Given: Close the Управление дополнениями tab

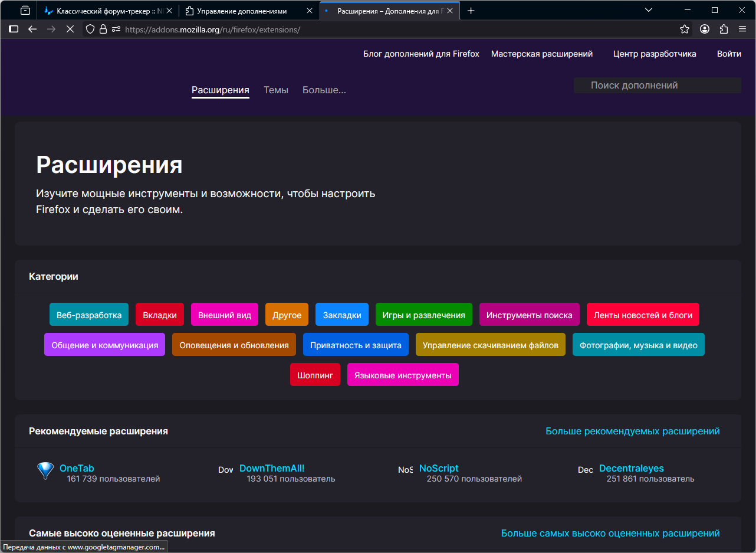Looking at the screenshot, I should (310, 11).
